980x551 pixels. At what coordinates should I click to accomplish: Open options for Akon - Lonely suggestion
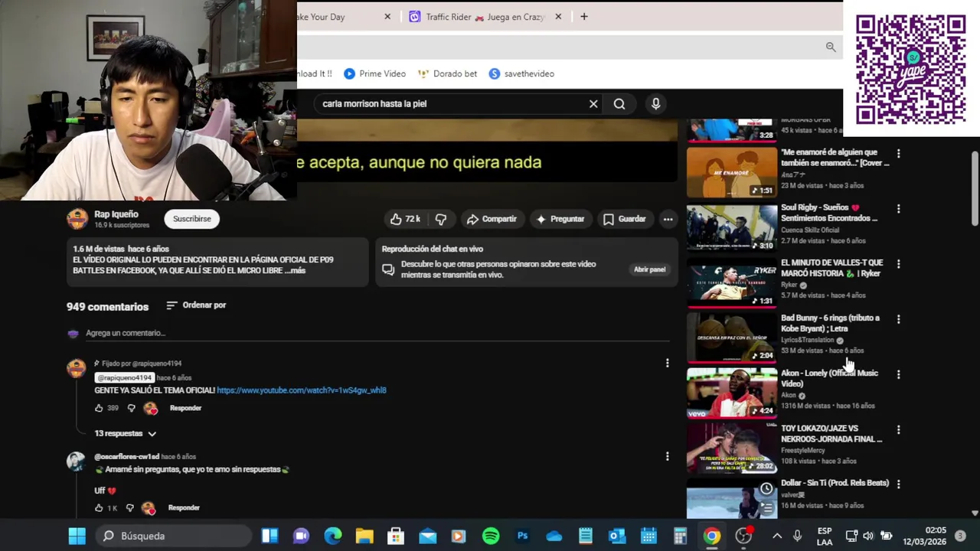coord(898,374)
